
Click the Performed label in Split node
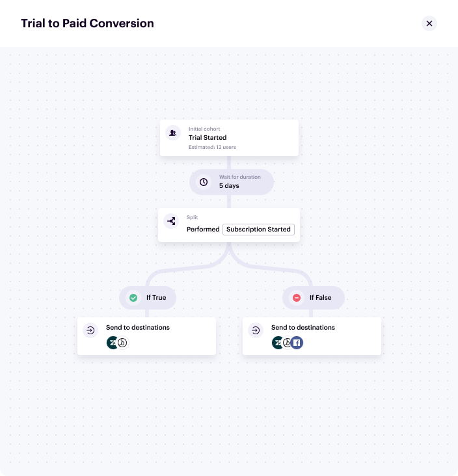(x=203, y=230)
